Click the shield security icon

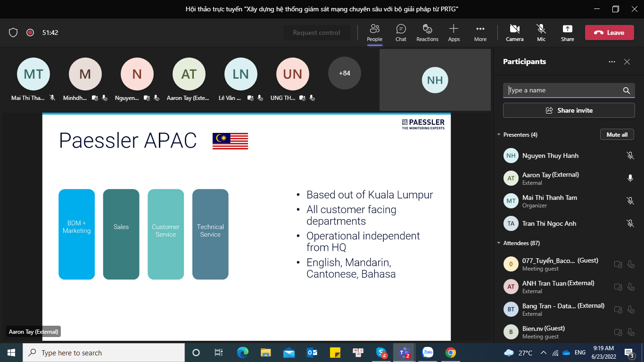click(13, 33)
